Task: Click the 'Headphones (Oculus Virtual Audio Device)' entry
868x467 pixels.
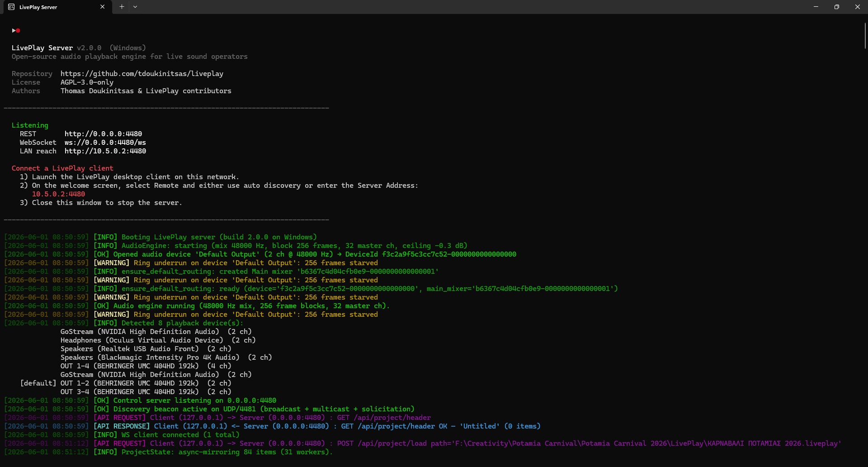Action: [158, 340]
